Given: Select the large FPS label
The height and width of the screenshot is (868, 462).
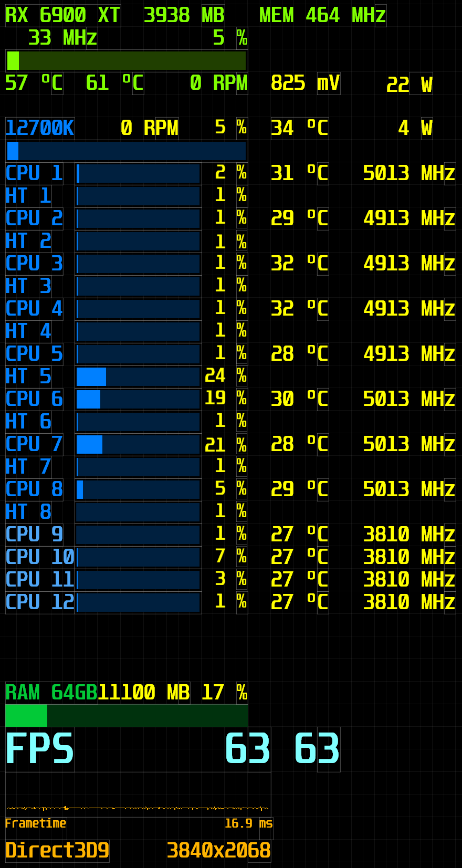Looking at the screenshot, I should [40, 749].
